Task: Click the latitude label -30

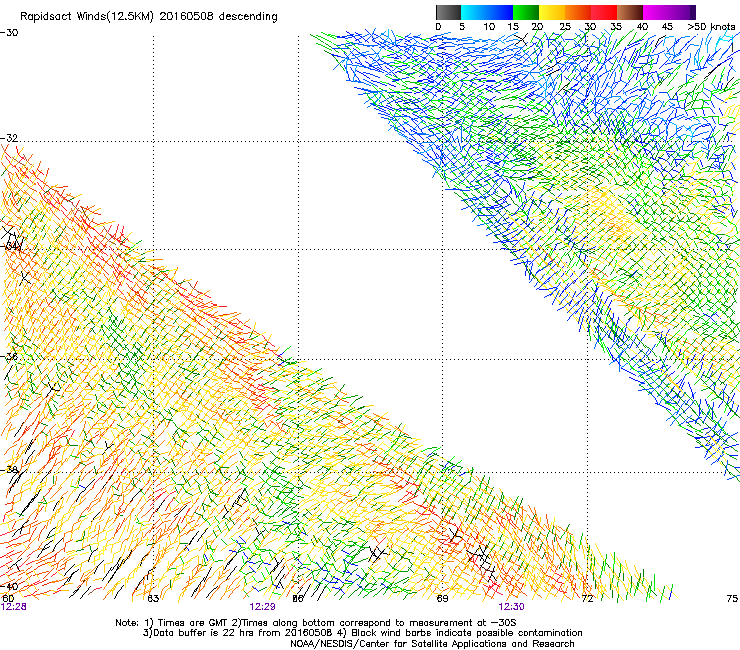Action: tap(9, 33)
